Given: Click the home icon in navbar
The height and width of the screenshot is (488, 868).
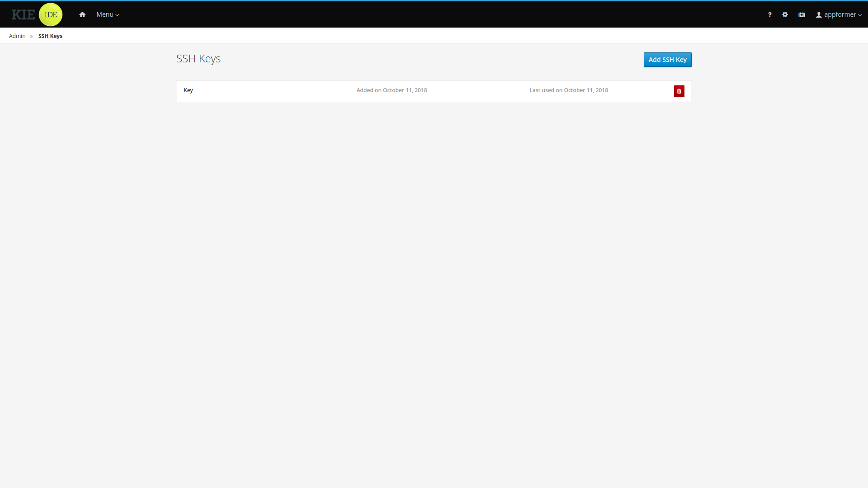Looking at the screenshot, I should coord(82,14).
